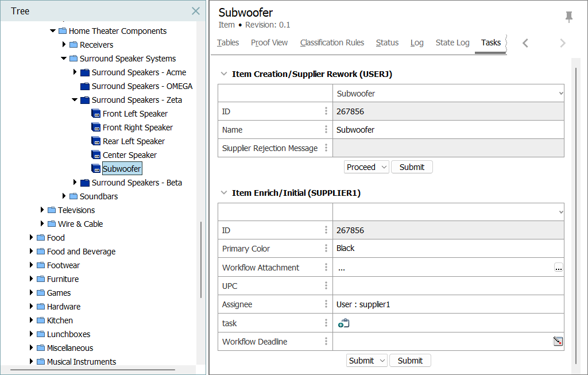This screenshot has width=588, height=375.
Task: Click the Workflow Deadline calendar icon
Action: (x=558, y=342)
